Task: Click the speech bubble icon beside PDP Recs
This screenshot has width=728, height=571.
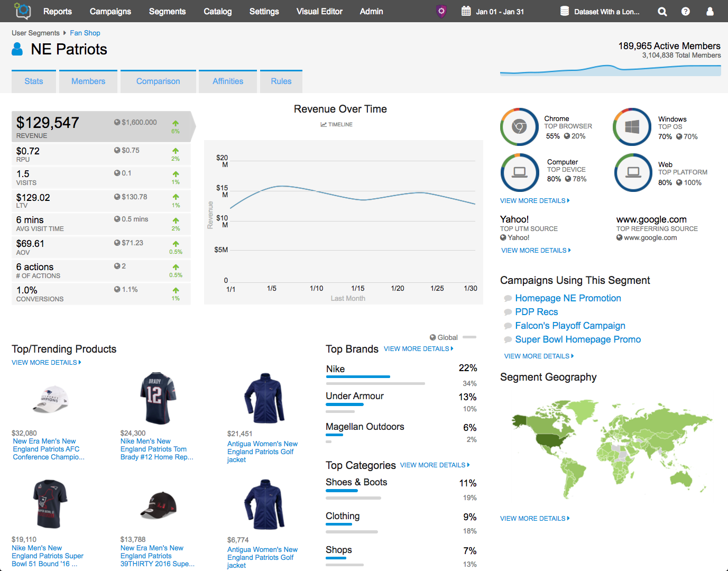Action: tap(508, 312)
